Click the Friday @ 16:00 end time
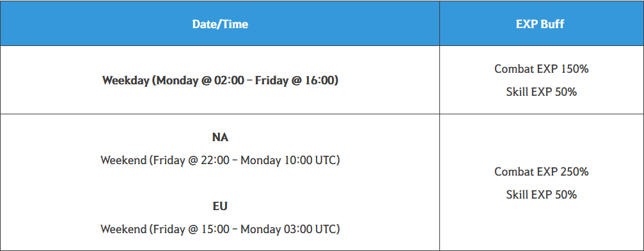The width and height of the screenshot is (644, 251). tap(295, 80)
